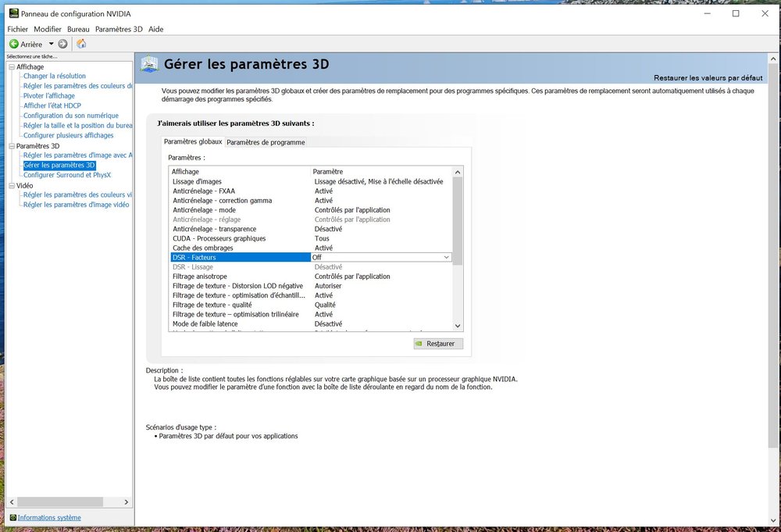Select Régler les paramètres des couleurs vidéo
Image resolution: width=781 pixels, height=532 pixels.
click(x=77, y=195)
